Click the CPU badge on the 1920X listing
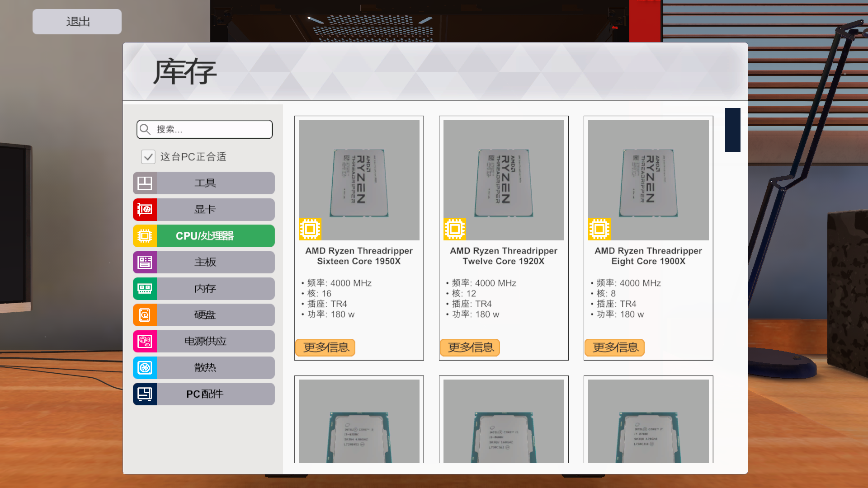Screen dimensions: 868x488 point(454,229)
